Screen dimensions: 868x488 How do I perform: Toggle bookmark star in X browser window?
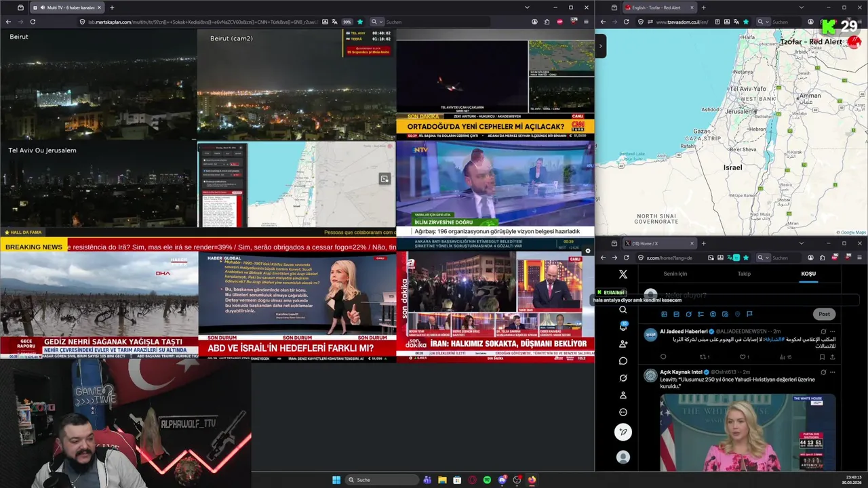(746, 258)
